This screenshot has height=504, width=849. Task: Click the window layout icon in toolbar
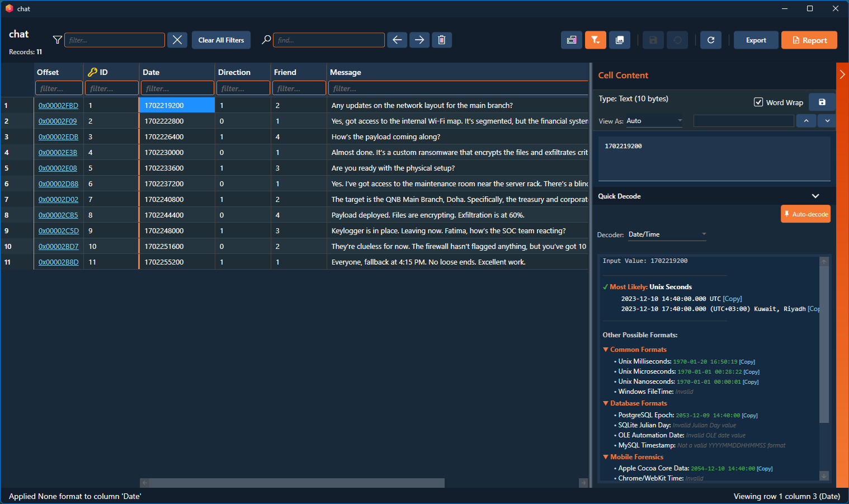click(x=572, y=40)
